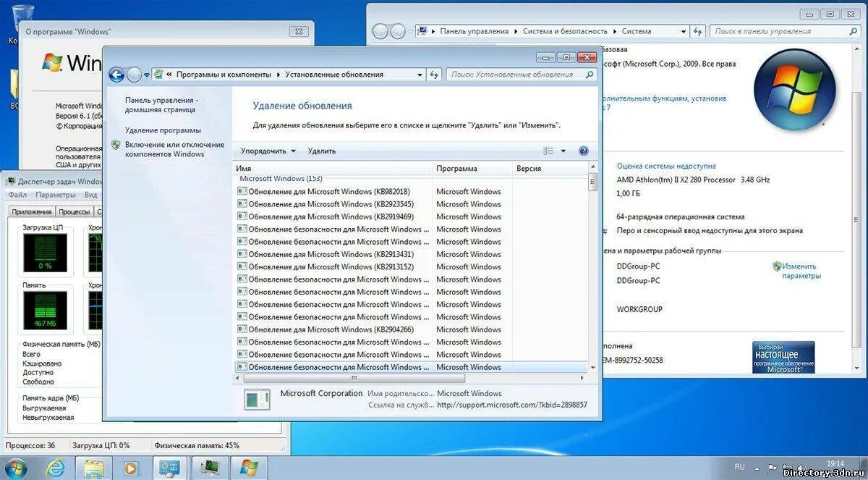Click Поиск в панели управления search field
868x480 pixels.
pyautogui.click(x=783, y=31)
